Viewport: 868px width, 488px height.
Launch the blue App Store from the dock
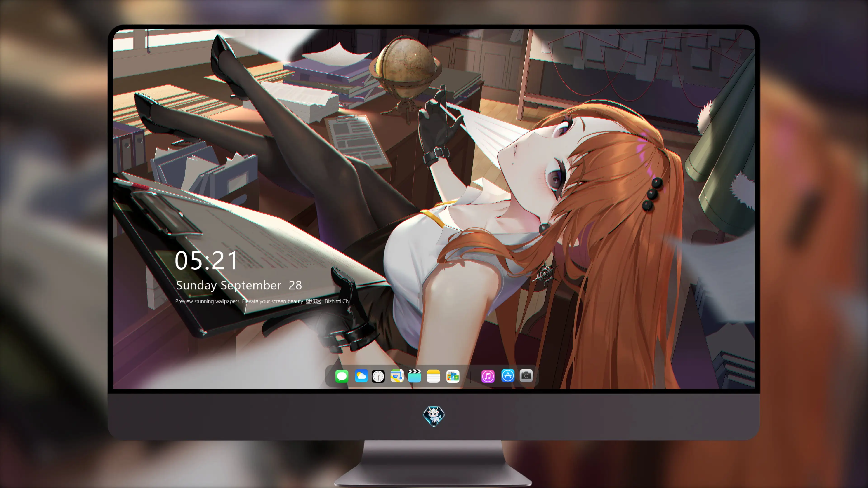(508, 375)
